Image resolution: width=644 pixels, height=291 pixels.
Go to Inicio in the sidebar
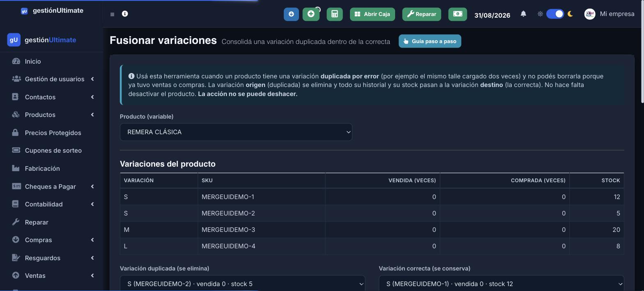(x=33, y=61)
